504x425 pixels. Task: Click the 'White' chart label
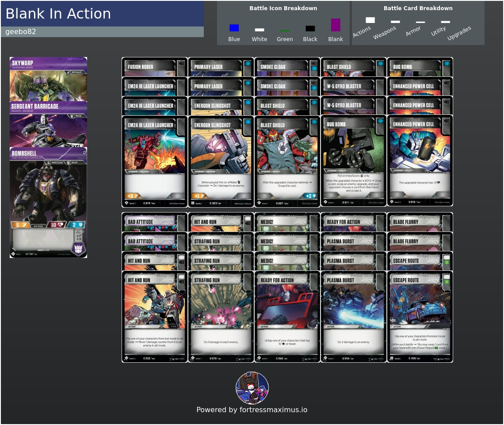point(260,39)
